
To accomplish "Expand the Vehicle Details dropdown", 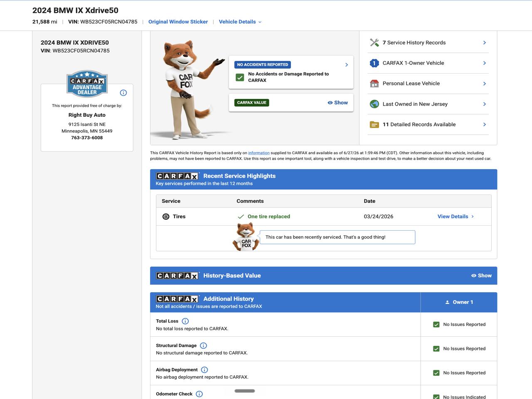I will tap(240, 22).
